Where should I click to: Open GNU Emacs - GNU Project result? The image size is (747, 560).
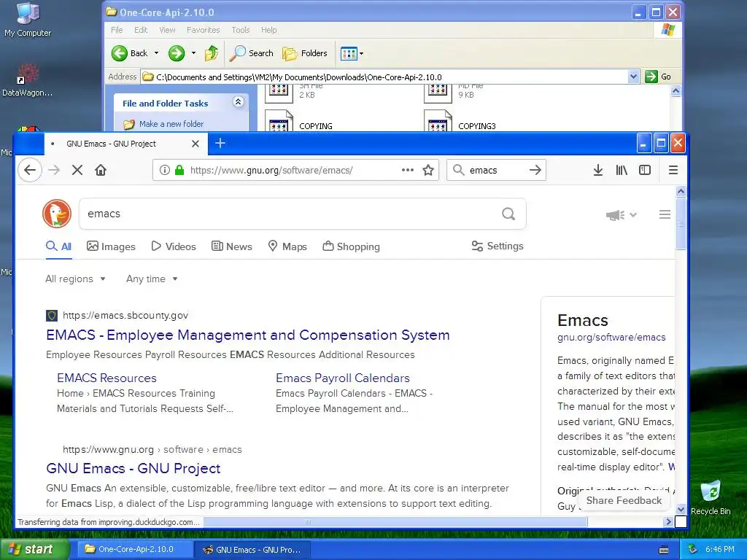[133, 469]
